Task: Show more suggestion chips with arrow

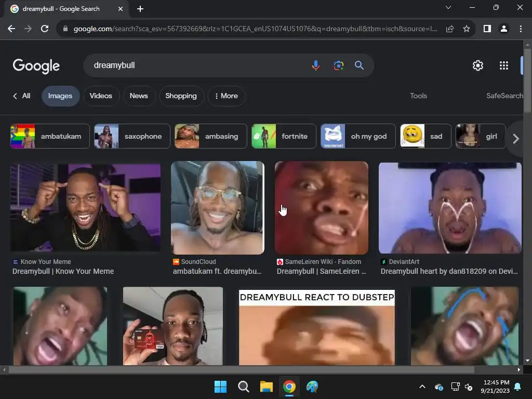Action: [x=516, y=138]
